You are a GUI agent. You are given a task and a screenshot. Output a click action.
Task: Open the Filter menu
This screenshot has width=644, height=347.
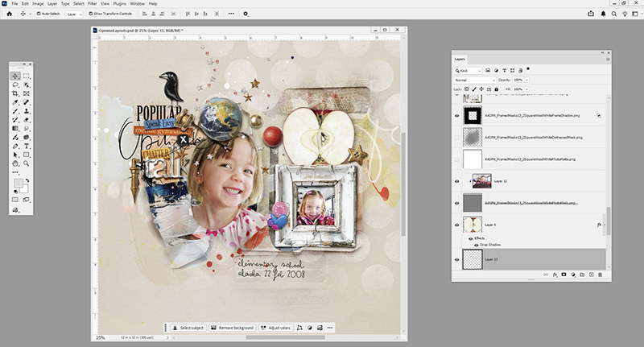pyautogui.click(x=93, y=3)
